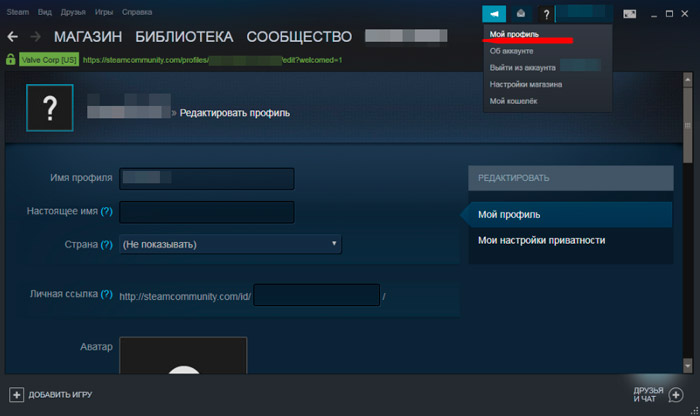Click the forward navigation arrow

pos(35,37)
